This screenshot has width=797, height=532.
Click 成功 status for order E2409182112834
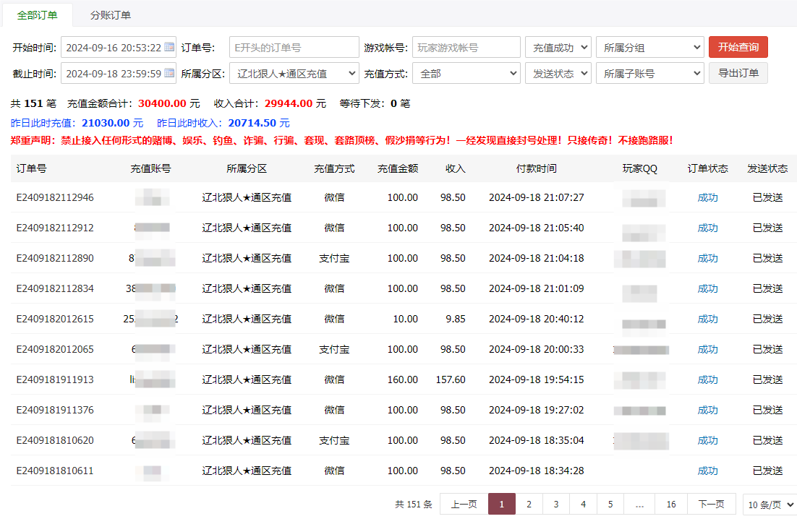[x=707, y=288]
